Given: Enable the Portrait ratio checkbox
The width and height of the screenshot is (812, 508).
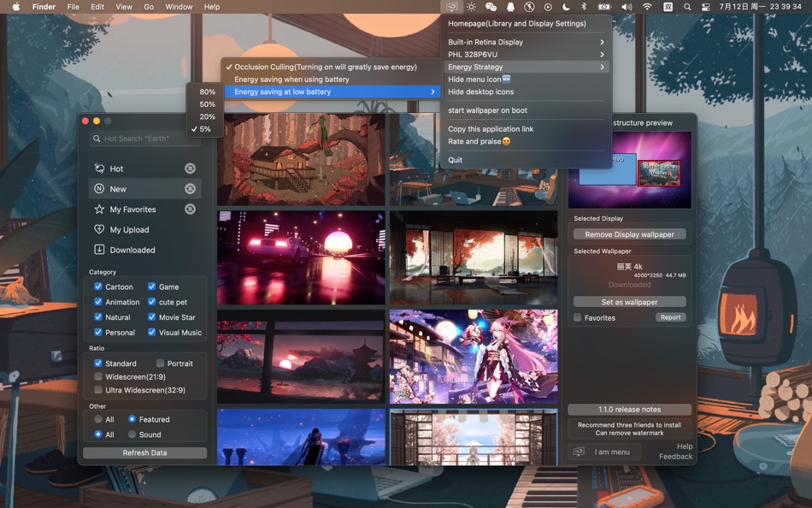Looking at the screenshot, I should tap(161, 363).
